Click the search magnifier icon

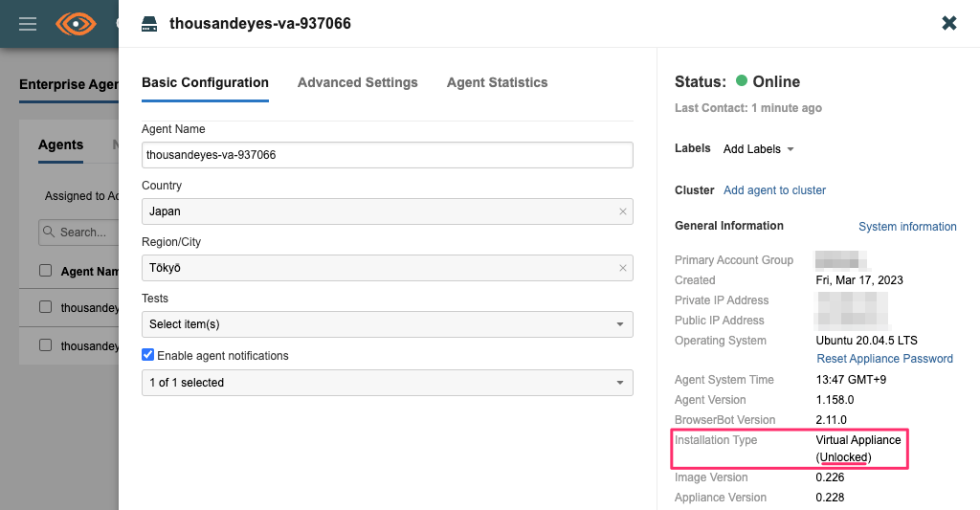[x=49, y=232]
